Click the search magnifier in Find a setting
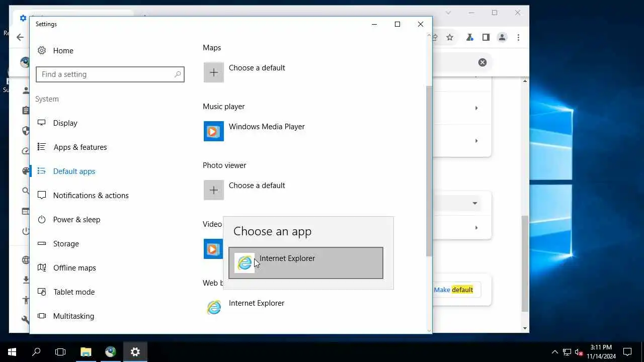The height and width of the screenshot is (362, 644). pos(178,74)
